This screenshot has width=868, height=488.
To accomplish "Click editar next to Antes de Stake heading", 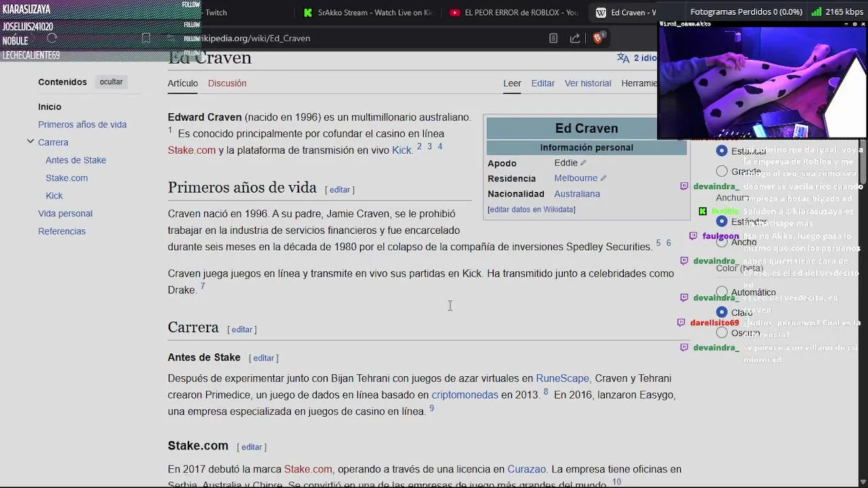I will click(264, 358).
